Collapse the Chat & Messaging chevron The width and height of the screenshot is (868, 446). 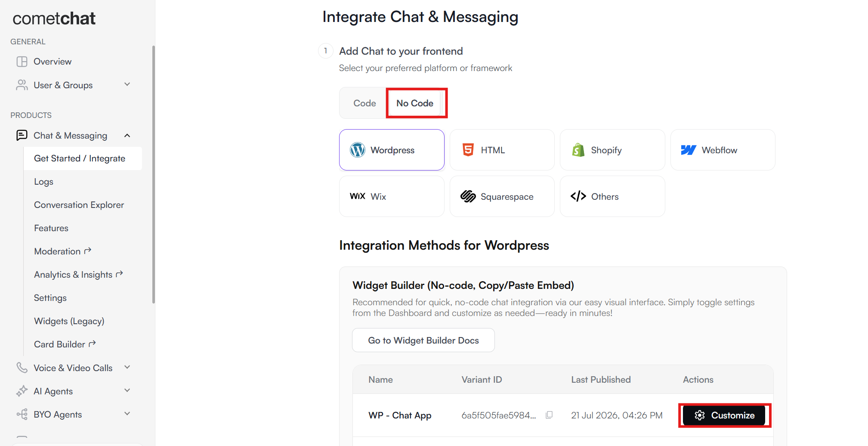127,135
